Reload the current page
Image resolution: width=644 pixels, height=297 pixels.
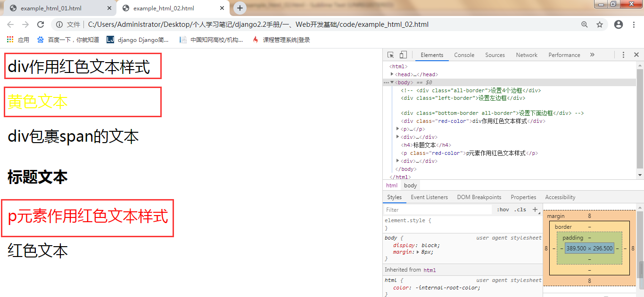tap(41, 24)
